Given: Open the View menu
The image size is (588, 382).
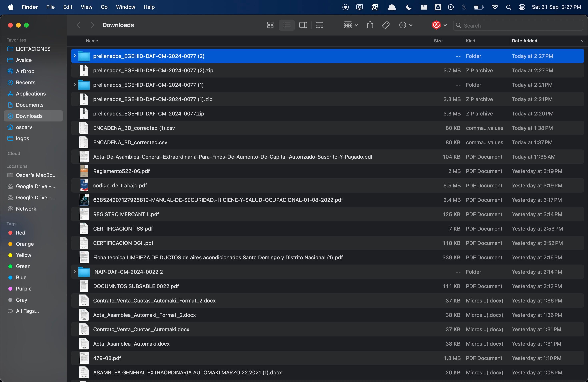Looking at the screenshot, I should pyautogui.click(x=86, y=7).
